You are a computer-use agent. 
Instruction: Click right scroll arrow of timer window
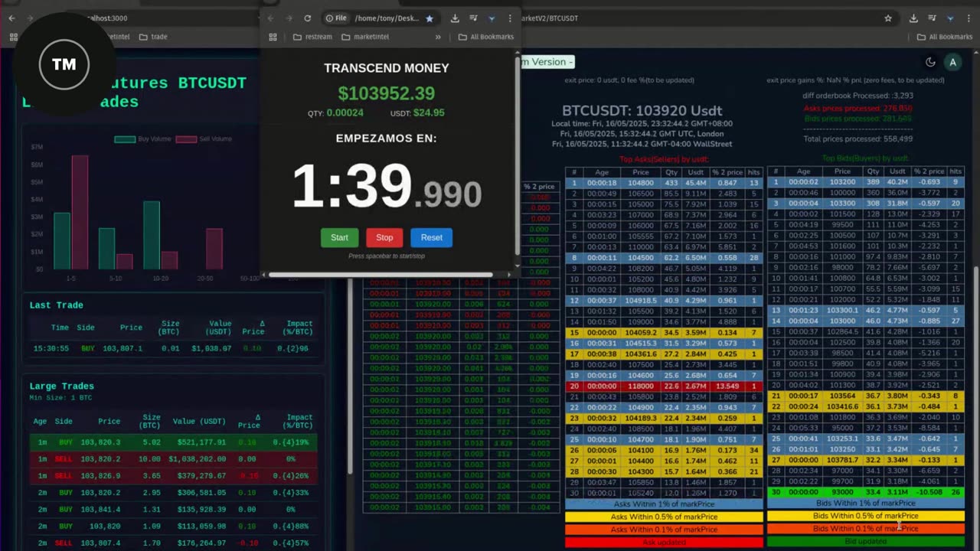point(510,275)
